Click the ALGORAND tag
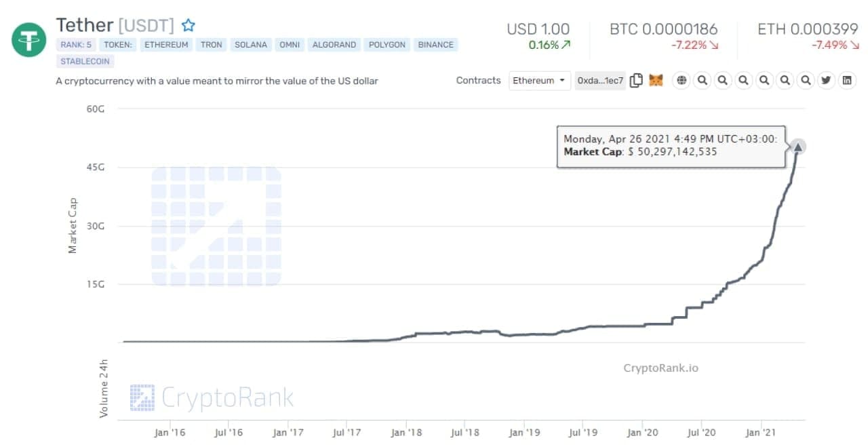The width and height of the screenshot is (868, 447). (x=334, y=45)
